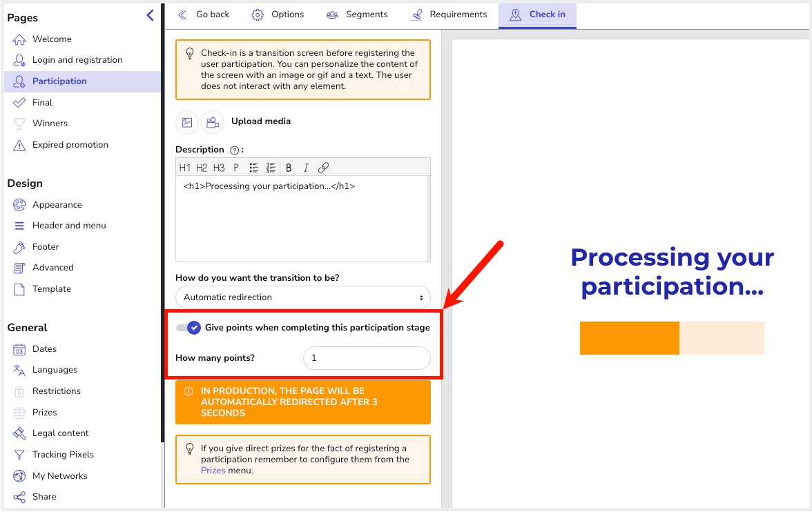
Task: Insert bulleted list in description editor
Action: 254,168
